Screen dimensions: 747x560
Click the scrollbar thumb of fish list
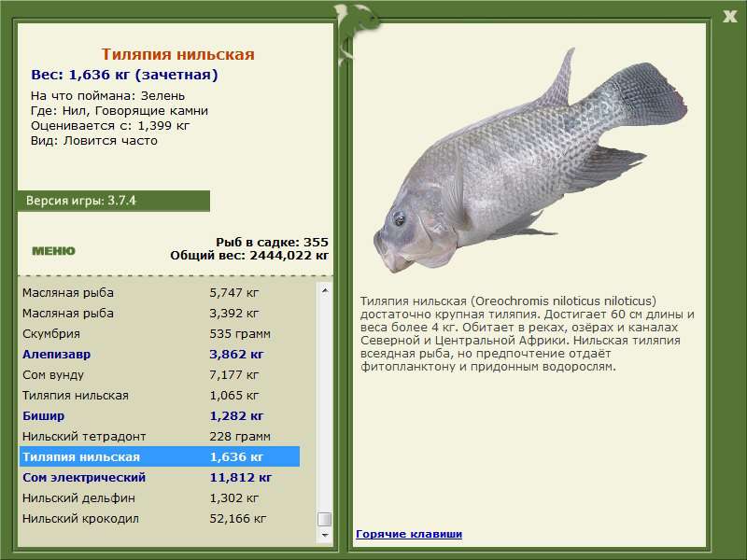pyautogui.click(x=325, y=519)
